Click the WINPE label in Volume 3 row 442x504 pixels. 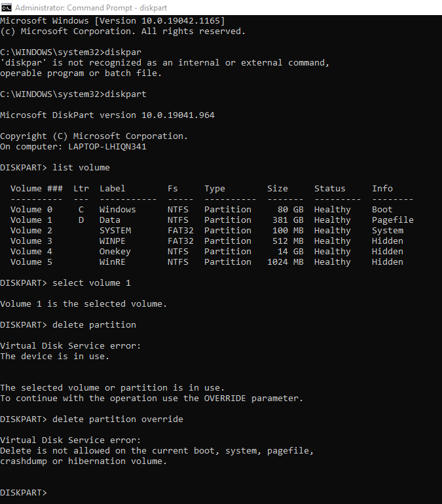pos(112,241)
